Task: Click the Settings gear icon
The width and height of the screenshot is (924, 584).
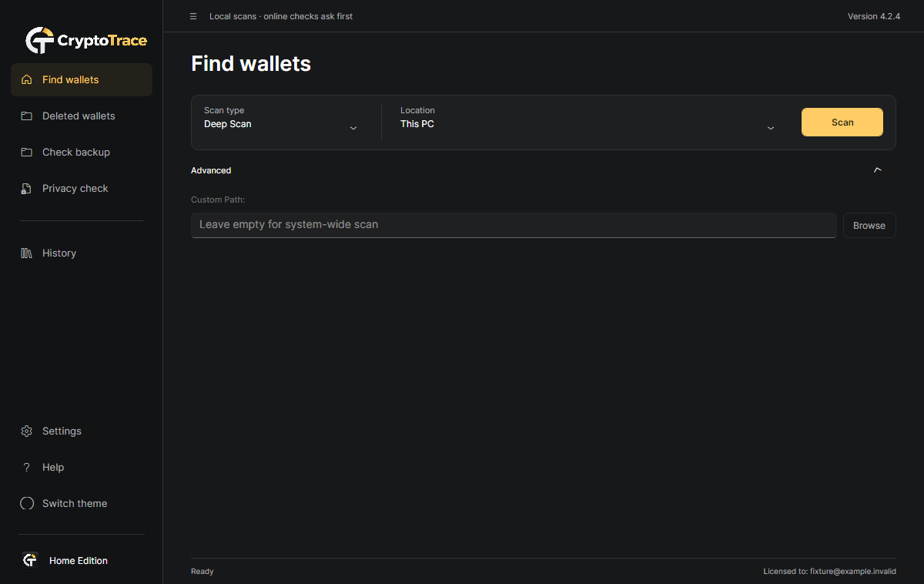Action: tap(27, 431)
